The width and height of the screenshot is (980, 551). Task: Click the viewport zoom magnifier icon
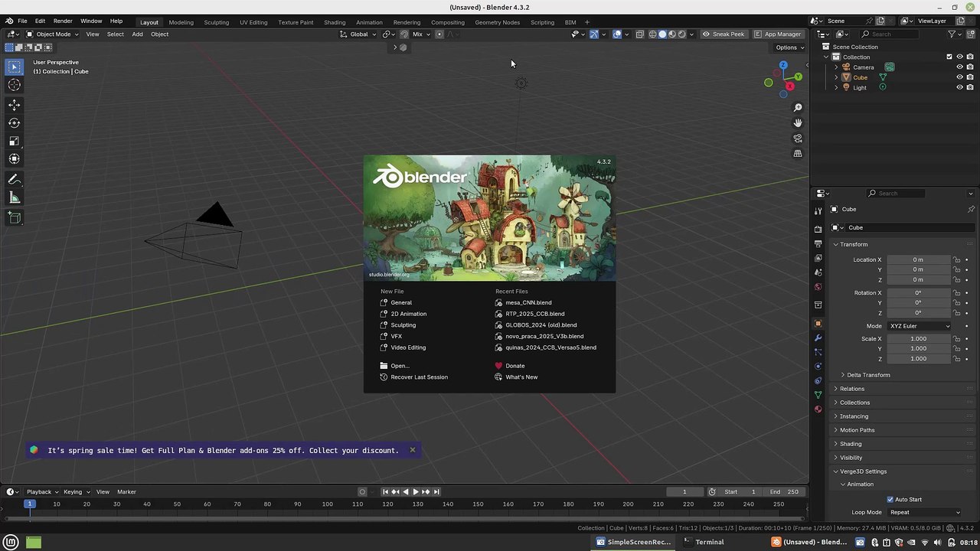click(x=798, y=108)
